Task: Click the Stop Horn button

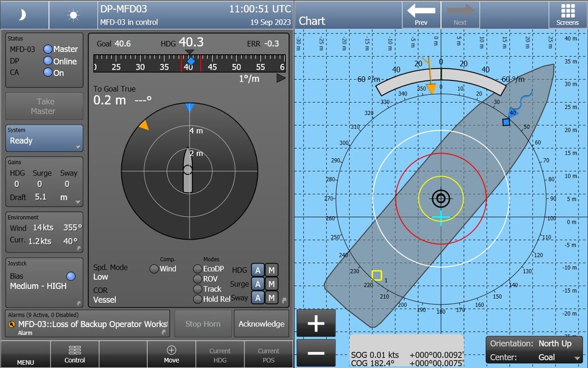Action: pyautogui.click(x=203, y=324)
